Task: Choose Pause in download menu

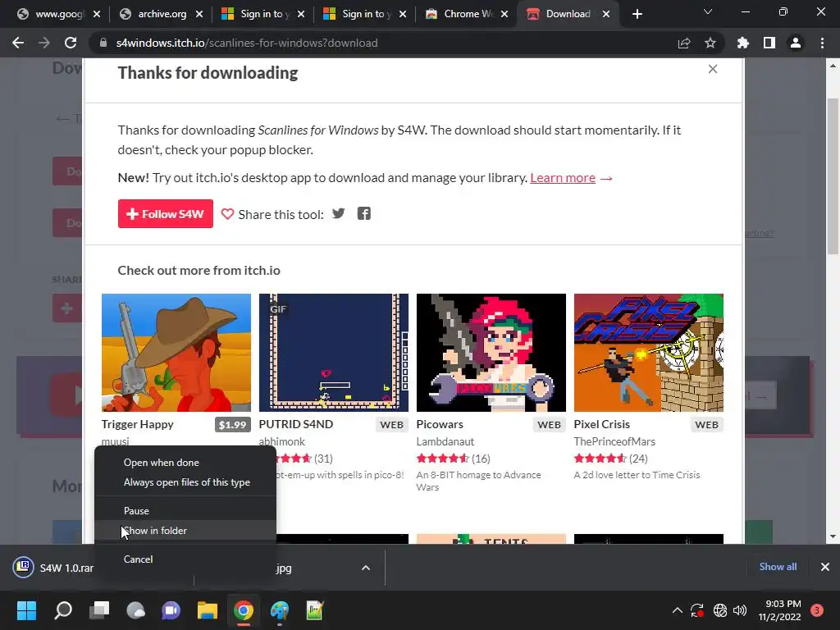Action: 185,510
